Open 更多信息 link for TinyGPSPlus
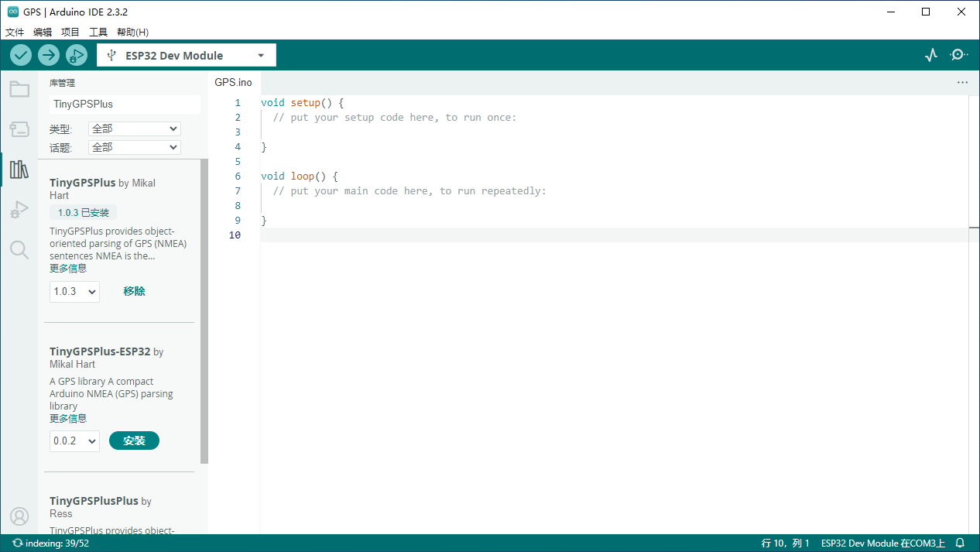Viewport: 980px width, 552px height. (68, 269)
